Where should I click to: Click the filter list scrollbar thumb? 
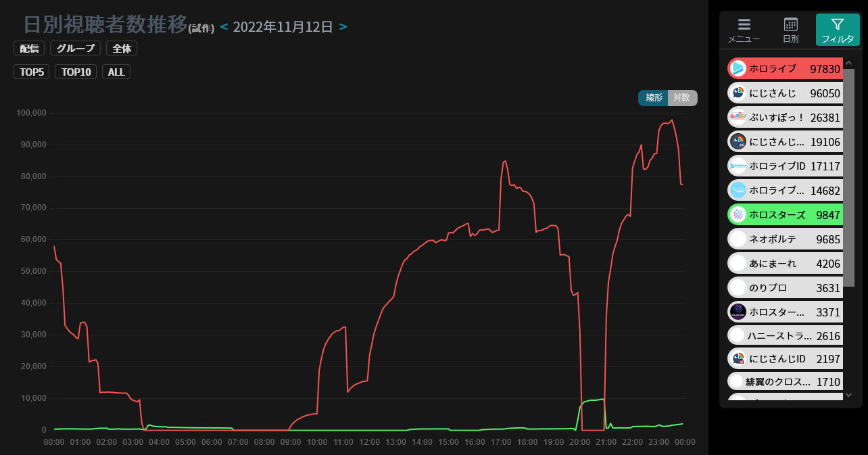point(849,177)
